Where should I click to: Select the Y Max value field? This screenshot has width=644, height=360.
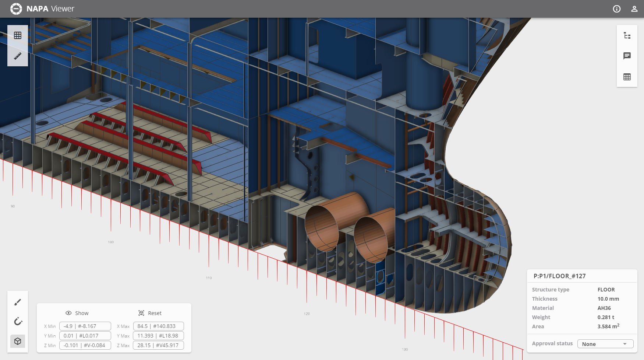[x=158, y=336]
